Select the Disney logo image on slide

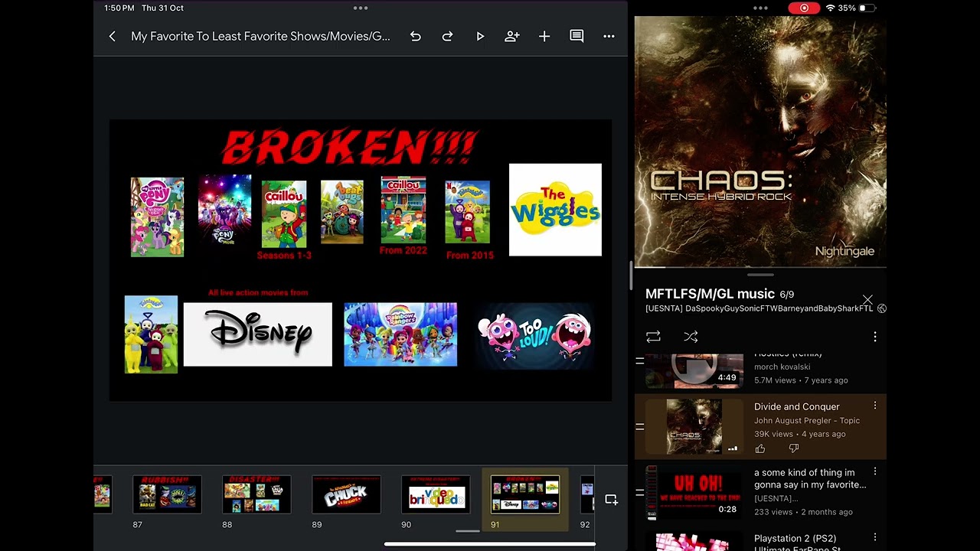(x=258, y=334)
